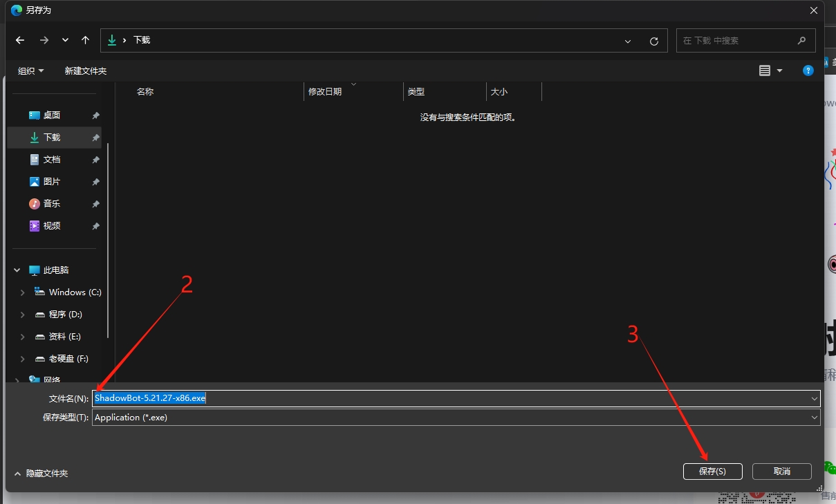Image resolution: width=836 pixels, height=504 pixels.
Task: Collapse the 此电脑 tree node
Action: tap(17, 270)
